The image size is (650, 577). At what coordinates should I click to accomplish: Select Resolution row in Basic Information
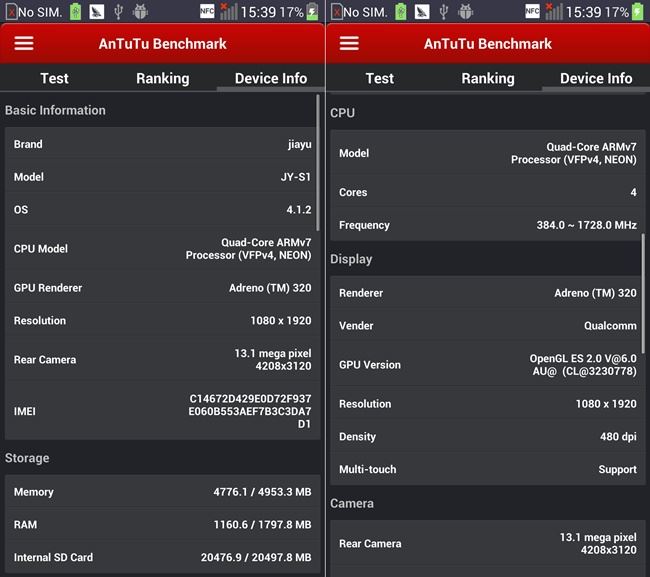[x=162, y=320]
